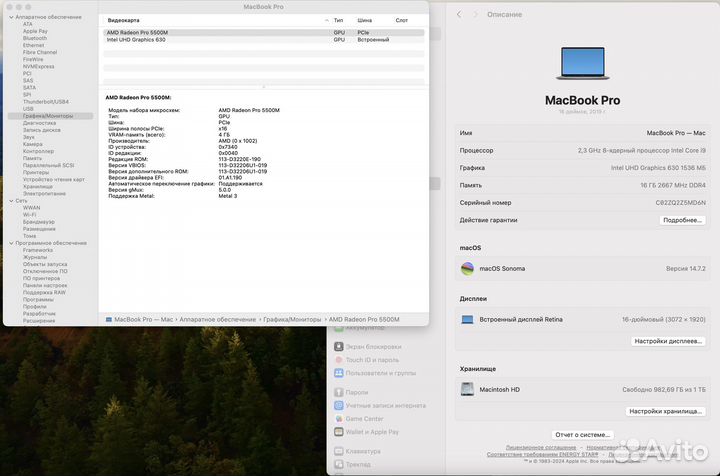Select the Intel UHD Graphics 630 row

[x=264, y=40]
